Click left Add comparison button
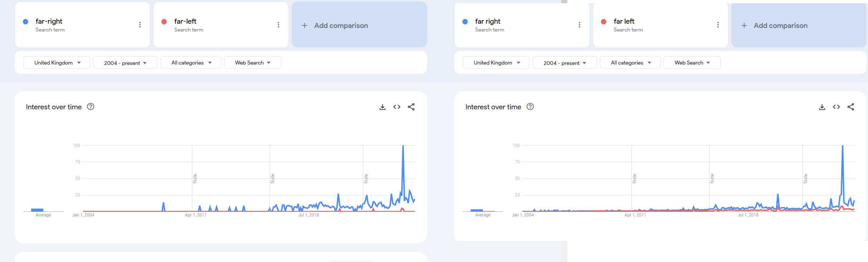Screen dimensions: 868x262 359,25
